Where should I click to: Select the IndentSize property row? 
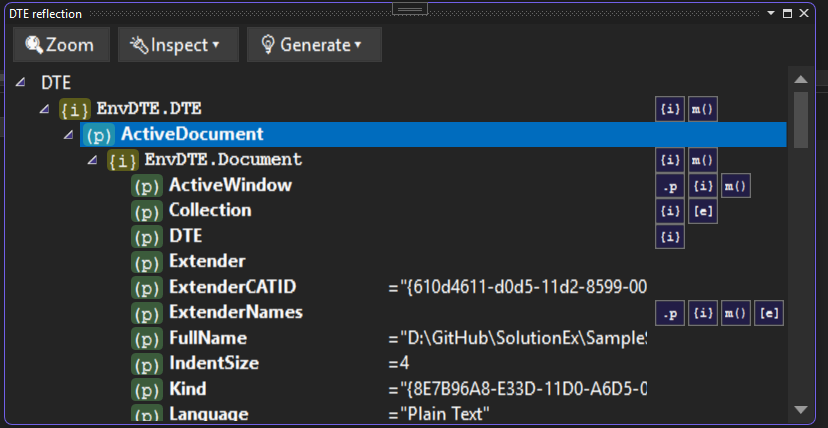pos(213,364)
